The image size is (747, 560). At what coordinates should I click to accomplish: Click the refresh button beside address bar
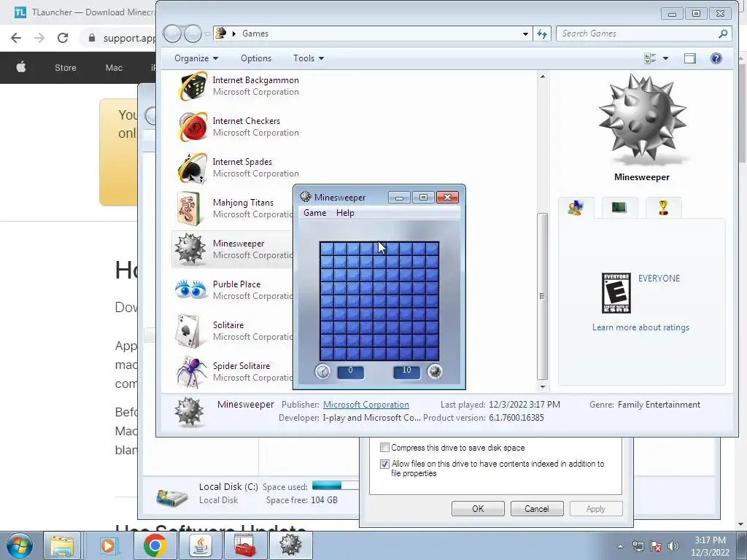click(542, 34)
